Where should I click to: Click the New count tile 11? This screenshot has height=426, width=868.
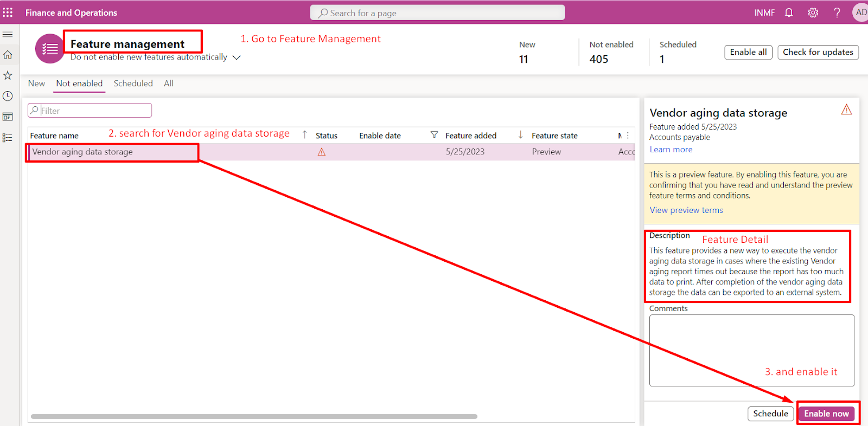(527, 52)
